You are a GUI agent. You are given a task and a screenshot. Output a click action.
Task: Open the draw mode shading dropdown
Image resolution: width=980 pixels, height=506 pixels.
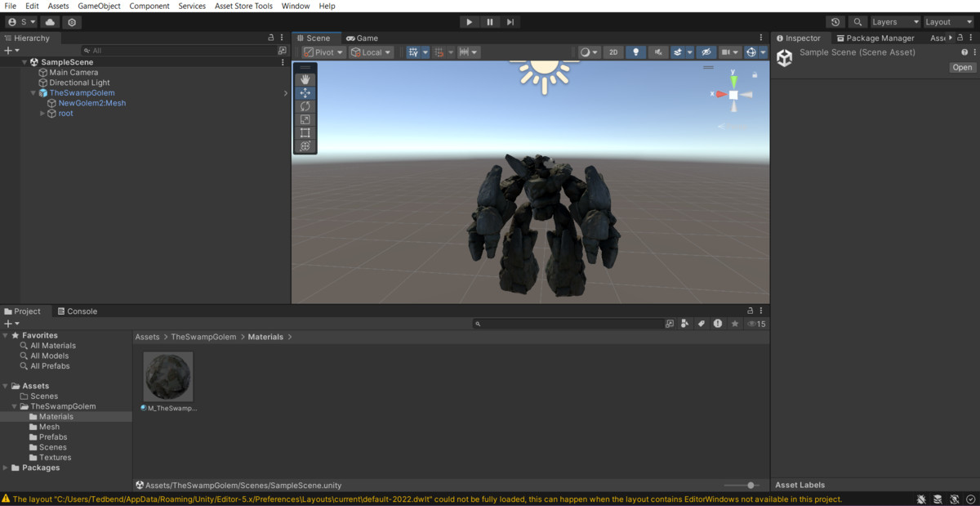click(589, 52)
